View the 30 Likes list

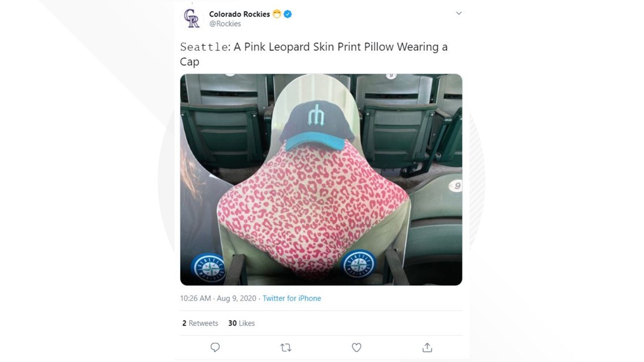click(x=242, y=324)
